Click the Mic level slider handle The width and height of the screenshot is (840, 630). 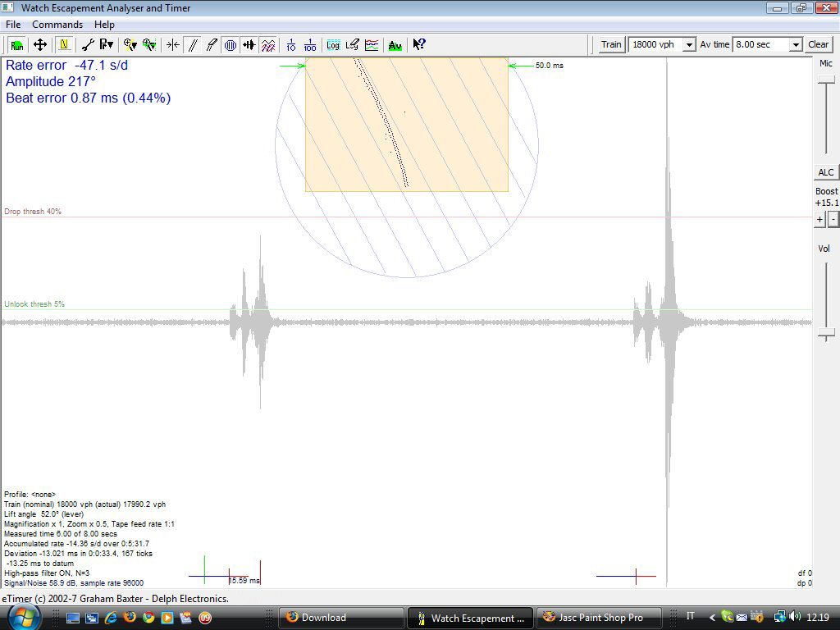826,79
